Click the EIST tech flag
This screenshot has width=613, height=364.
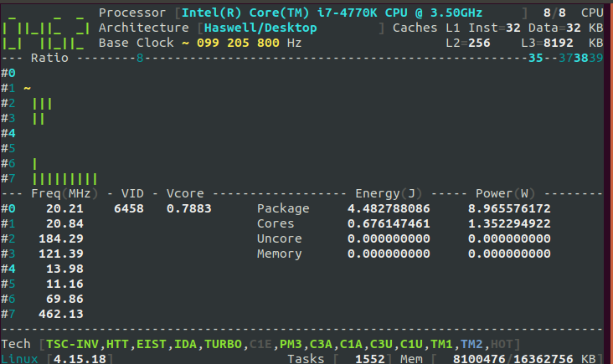[x=152, y=345]
